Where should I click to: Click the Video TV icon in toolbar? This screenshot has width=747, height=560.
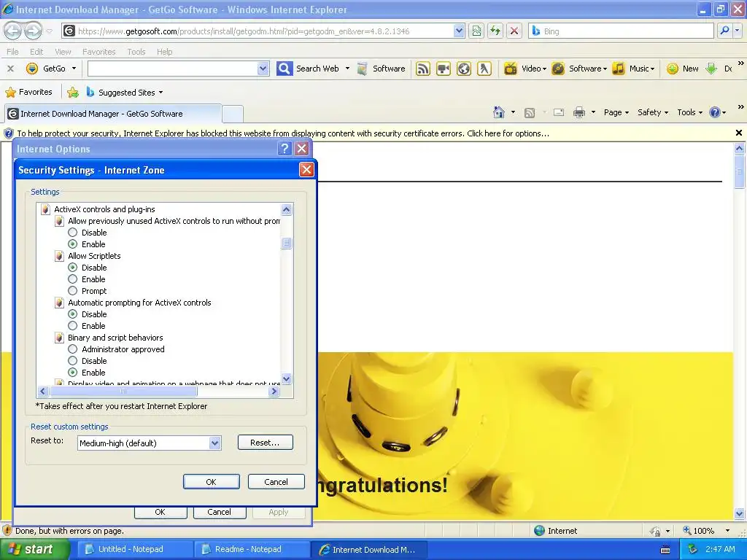click(x=510, y=69)
